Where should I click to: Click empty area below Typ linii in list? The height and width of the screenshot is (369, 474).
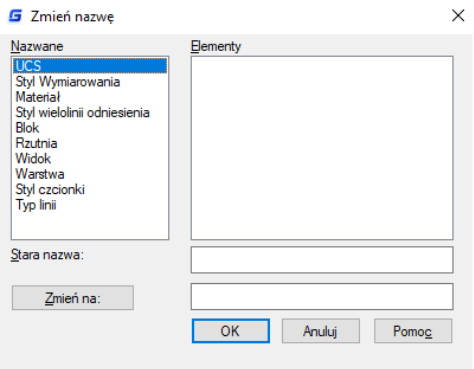coord(90,225)
